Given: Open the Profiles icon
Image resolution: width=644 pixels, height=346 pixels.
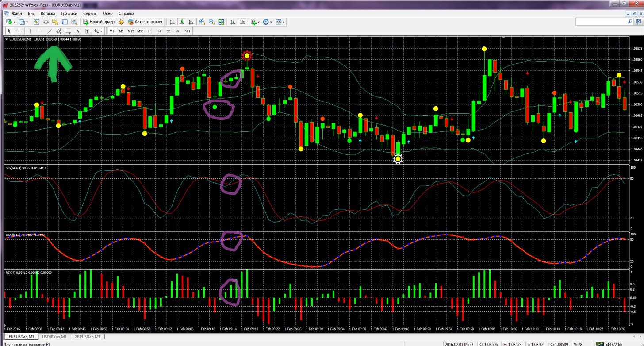Looking at the screenshot, I should [x=21, y=22].
